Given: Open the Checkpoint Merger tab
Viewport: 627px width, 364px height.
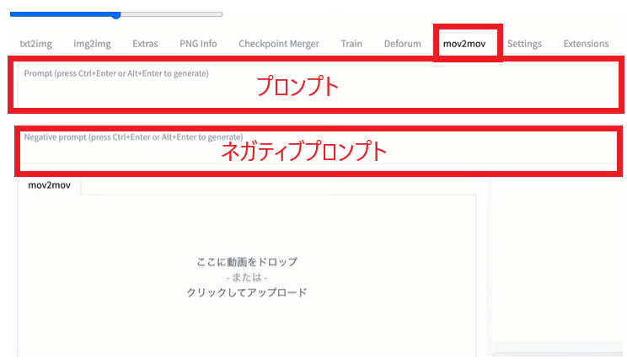Looking at the screenshot, I should click(279, 44).
